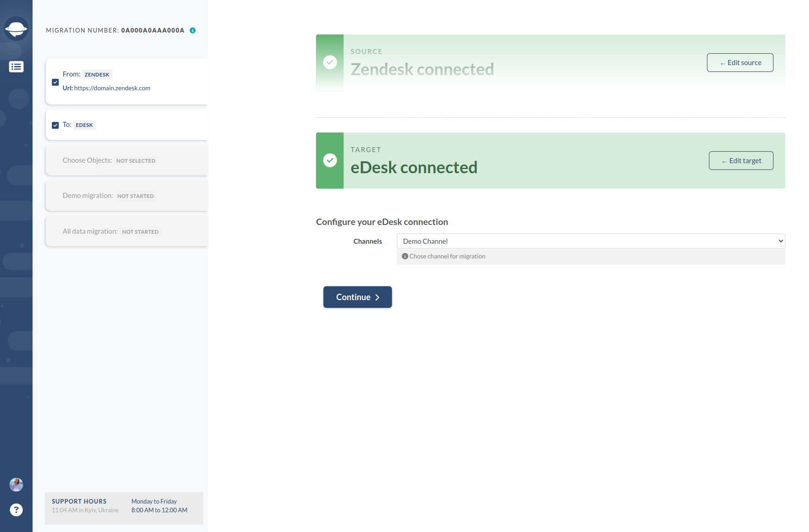
Task: Click the NOT SELECTED status tag
Action: [x=136, y=161]
